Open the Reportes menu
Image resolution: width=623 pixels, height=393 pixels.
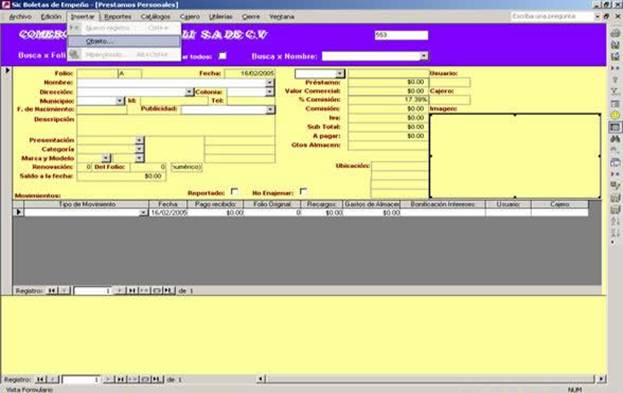pos(118,17)
